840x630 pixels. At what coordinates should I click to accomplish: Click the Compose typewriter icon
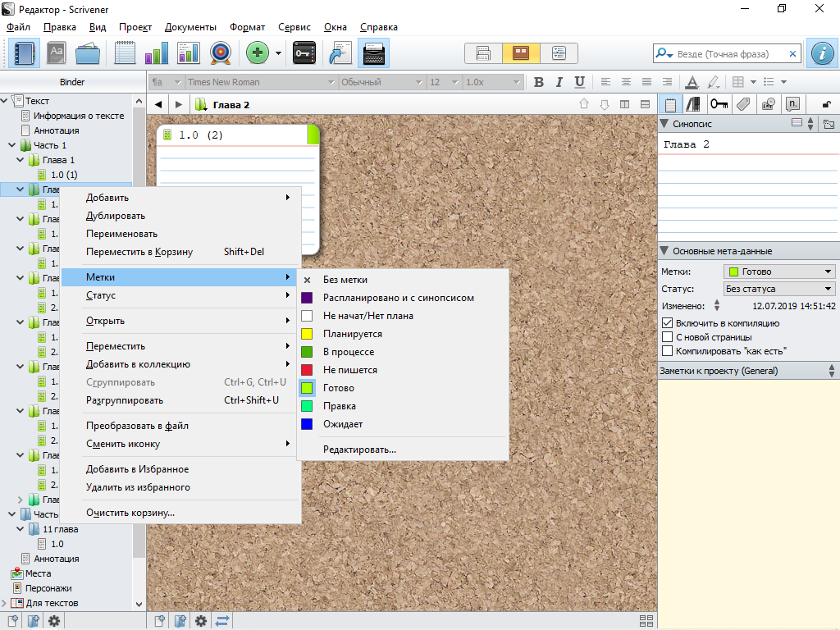tap(373, 53)
